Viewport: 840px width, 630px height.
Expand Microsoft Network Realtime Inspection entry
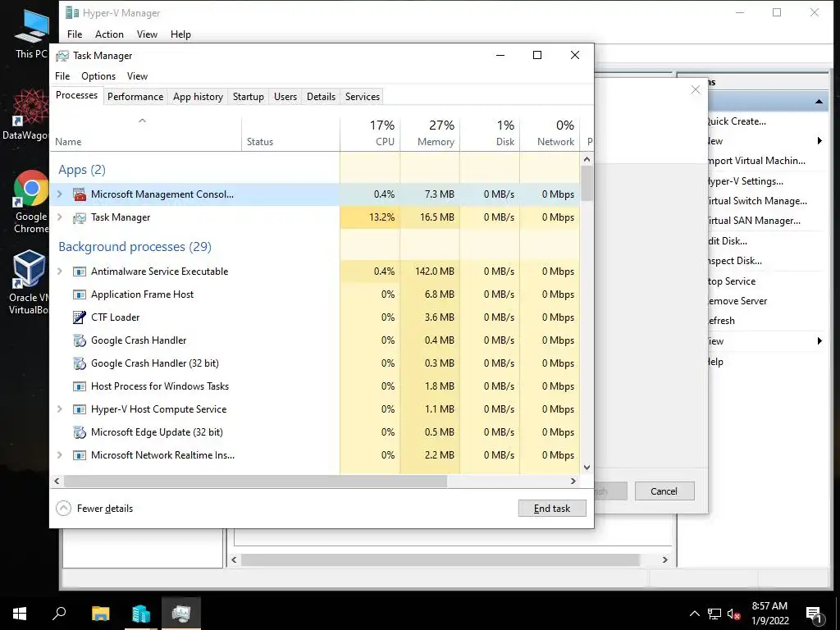pyautogui.click(x=60, y=455)
